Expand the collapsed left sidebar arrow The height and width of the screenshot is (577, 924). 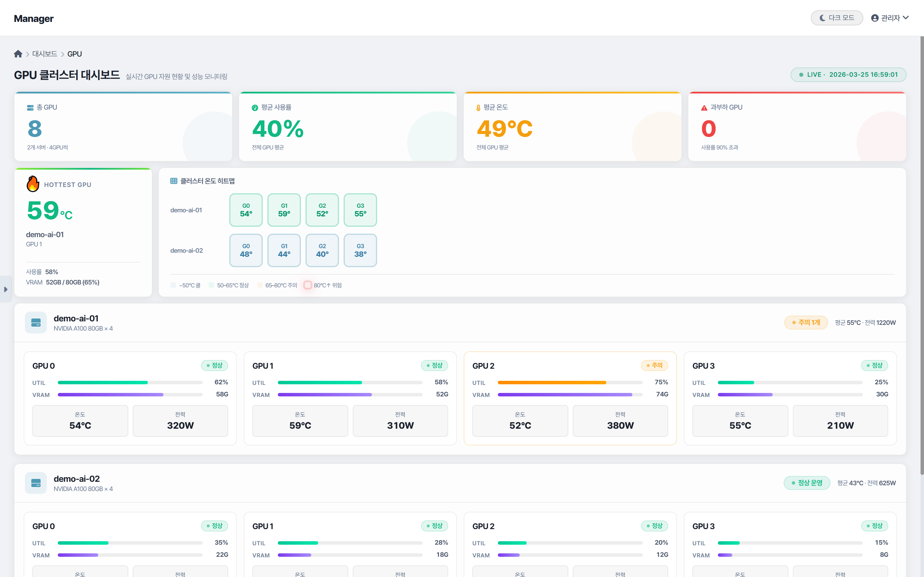5,289
